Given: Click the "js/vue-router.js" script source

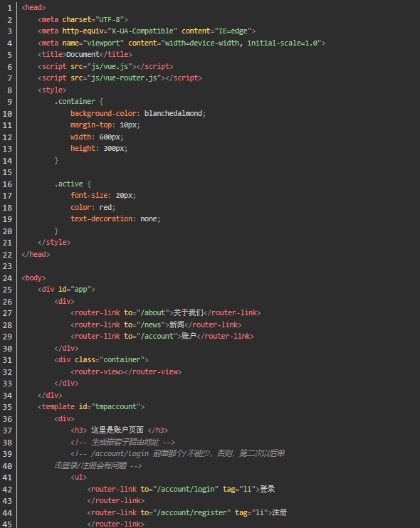Looking at the screenshot, I should pos(124,78).
